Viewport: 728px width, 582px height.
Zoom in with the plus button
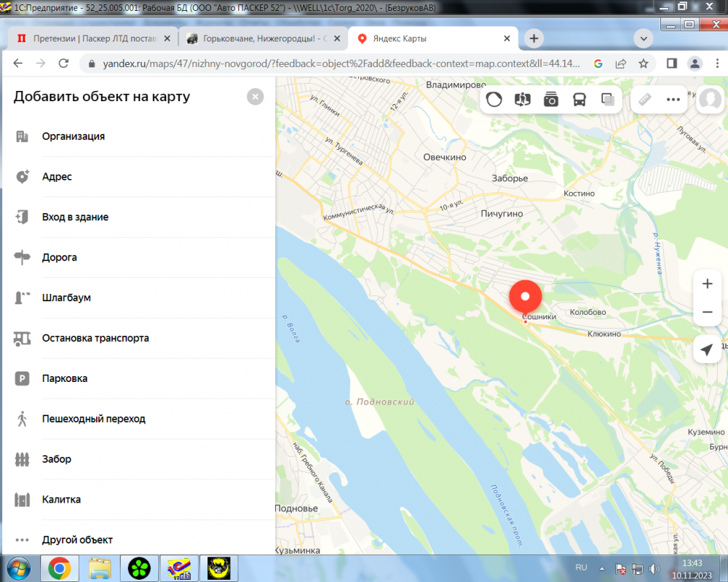pos(707,284)
